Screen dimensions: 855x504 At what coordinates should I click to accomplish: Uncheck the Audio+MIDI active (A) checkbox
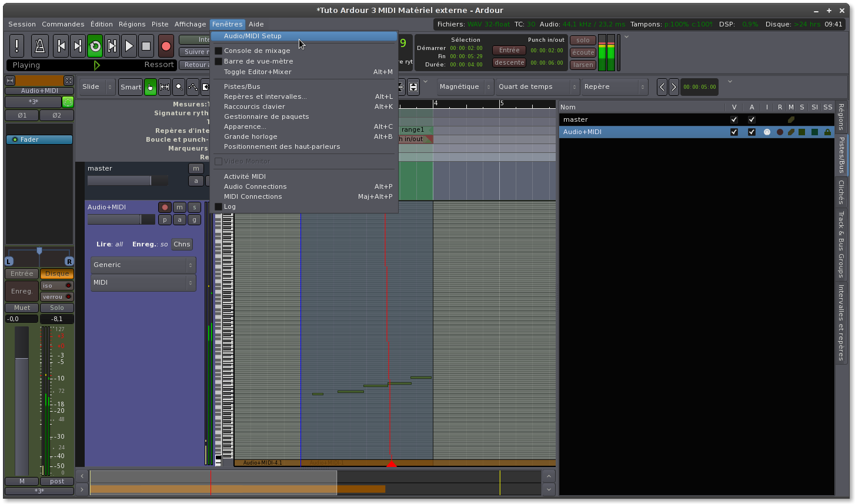pos(752,132)
